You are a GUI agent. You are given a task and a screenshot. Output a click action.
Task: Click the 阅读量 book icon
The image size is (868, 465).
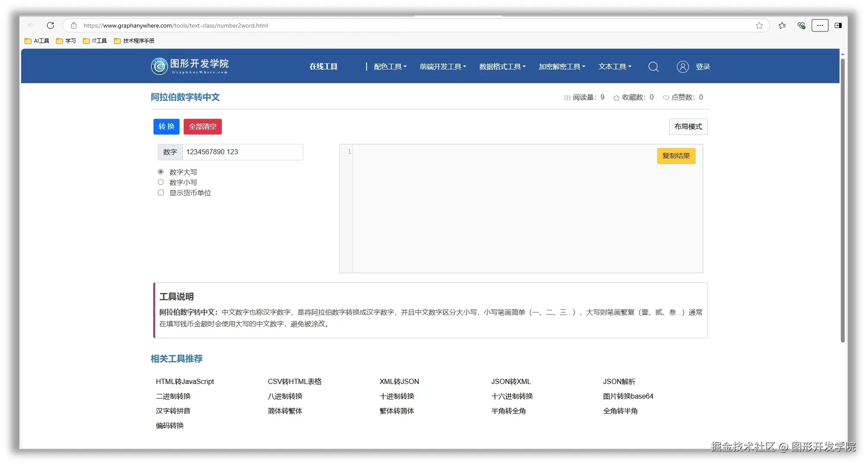tap(567, 98)
